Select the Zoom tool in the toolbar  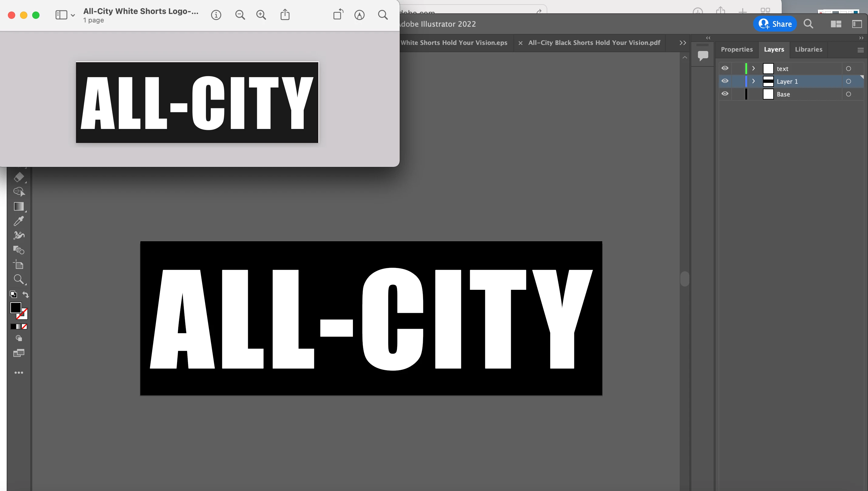(19, 279)
